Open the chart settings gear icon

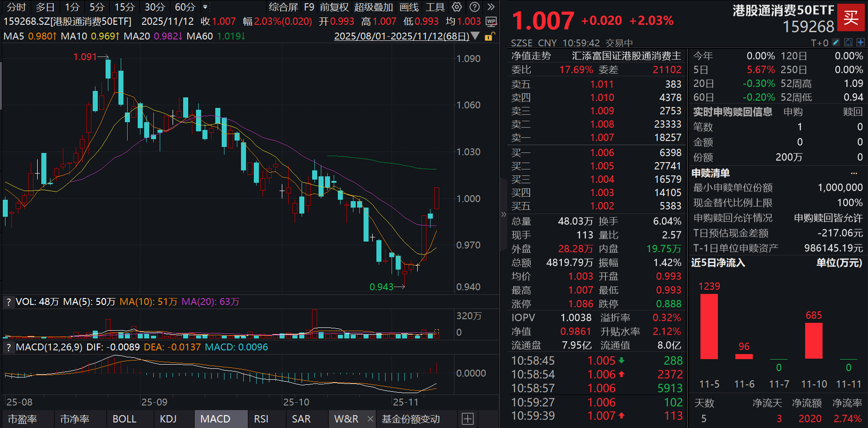456,7
